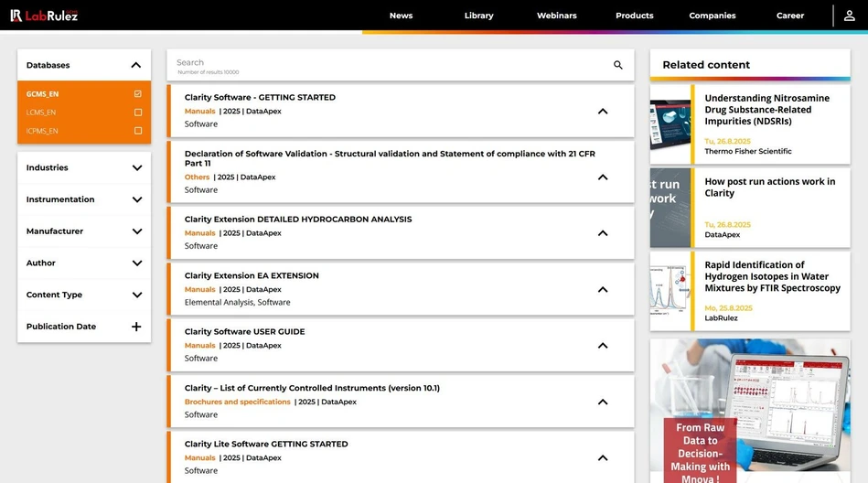The height and width of the screenshot is (483, 868).
Task: Click Elemental Analysis, Software tag text
Action: tap(237, 303)
